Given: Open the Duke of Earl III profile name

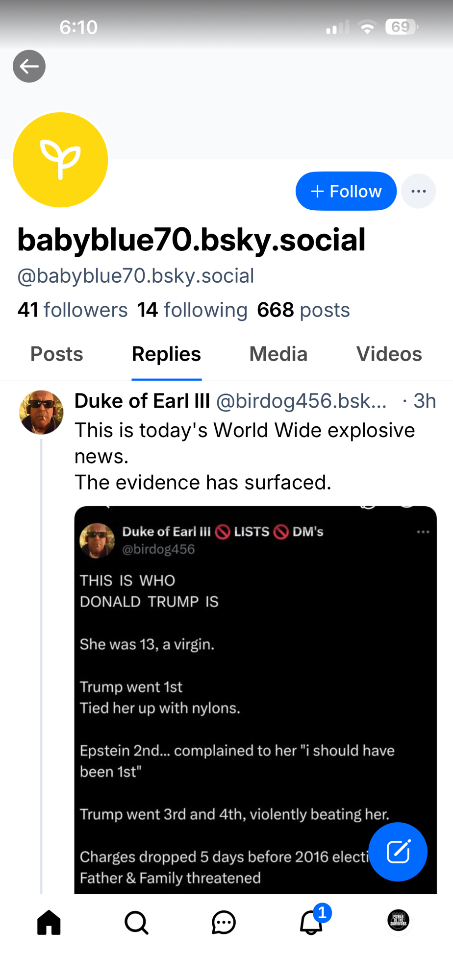Looking at the screenshot, I should pyautogui.click(x=142, y=401).
